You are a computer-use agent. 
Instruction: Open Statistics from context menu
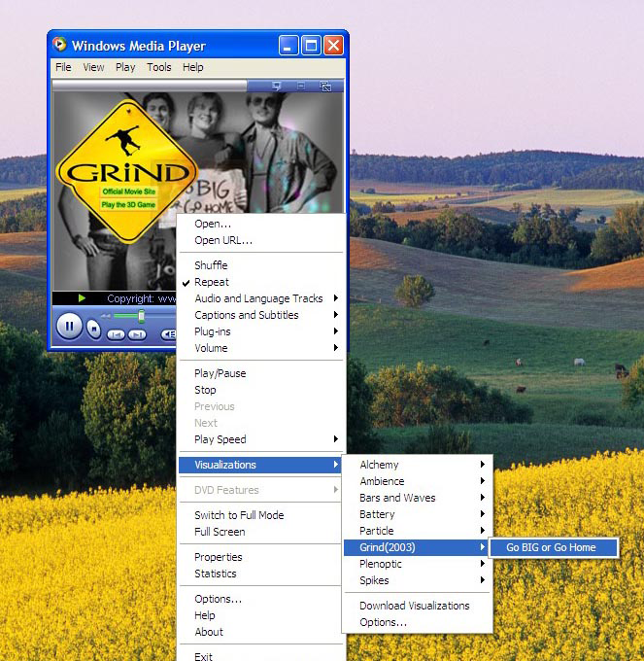(260, 574)
